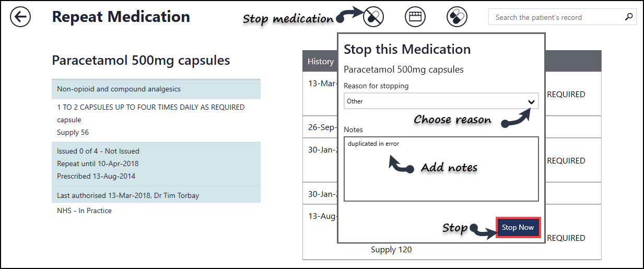Click the crossed-out pill Stop medication icon
644x269 pixels.
tap(373, 17)
